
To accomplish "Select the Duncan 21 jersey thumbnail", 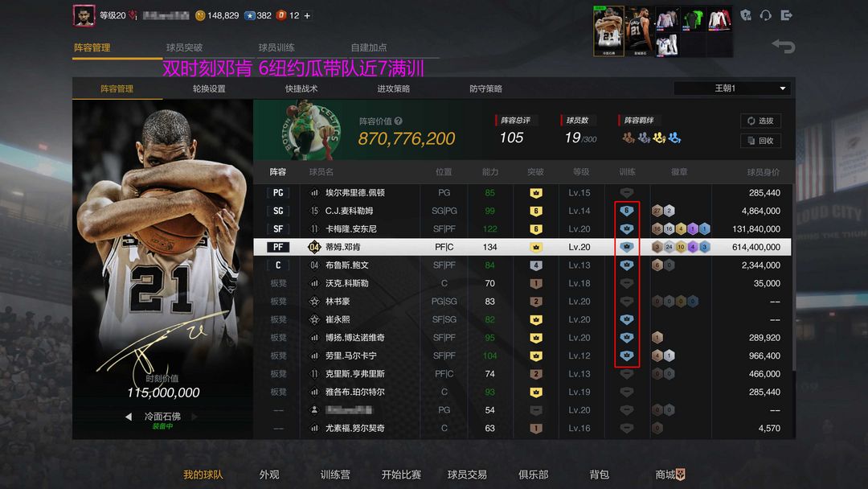I will pyautogui.click(x=640, y=31).
